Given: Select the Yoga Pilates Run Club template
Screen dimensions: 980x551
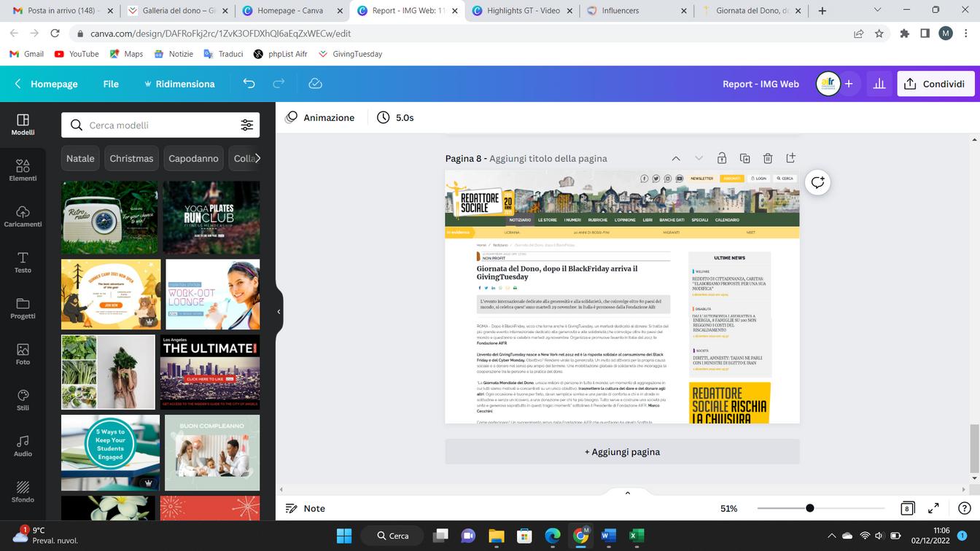Looking at the screenshot, I should pos(211,217).
